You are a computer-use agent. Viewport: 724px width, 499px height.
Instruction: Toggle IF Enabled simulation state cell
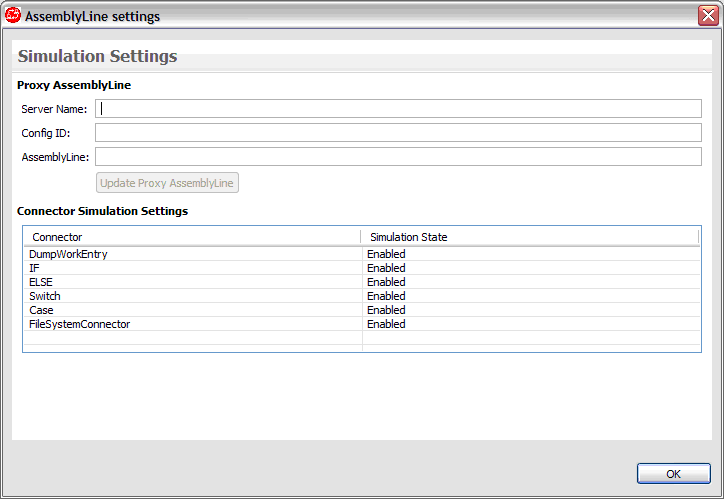(x=386, y=268)
